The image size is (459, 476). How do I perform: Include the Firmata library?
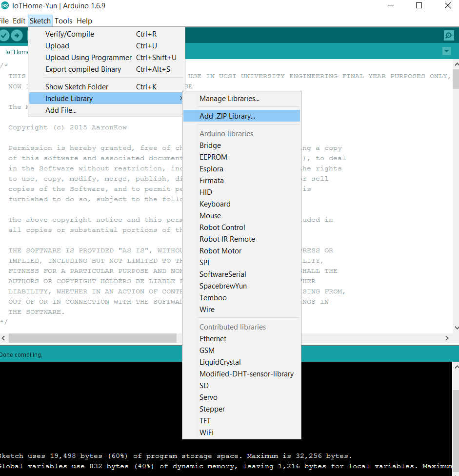pos(241,181)
